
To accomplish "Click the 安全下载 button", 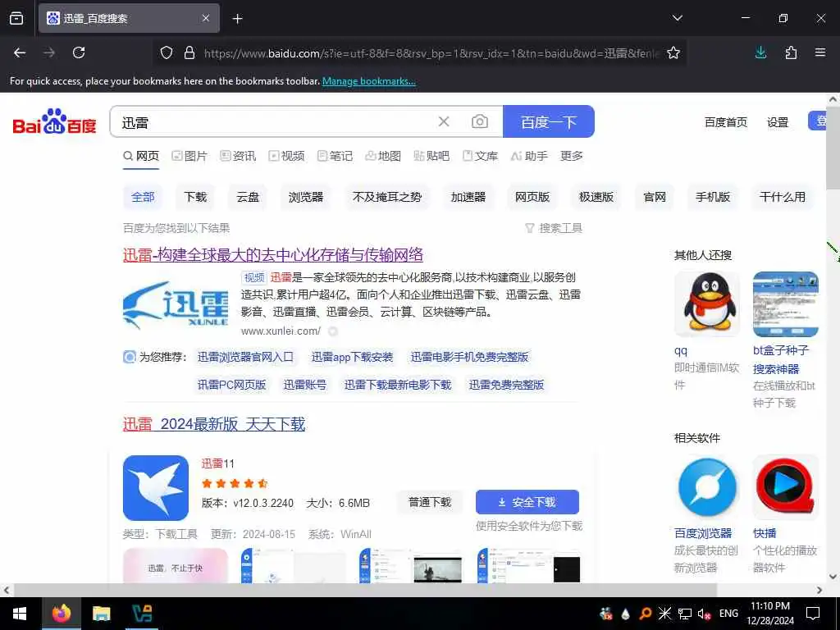I will pos(527,502).
